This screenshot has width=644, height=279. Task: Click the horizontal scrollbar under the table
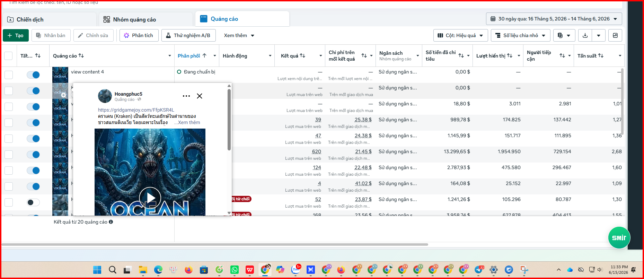tap(215, 244)
